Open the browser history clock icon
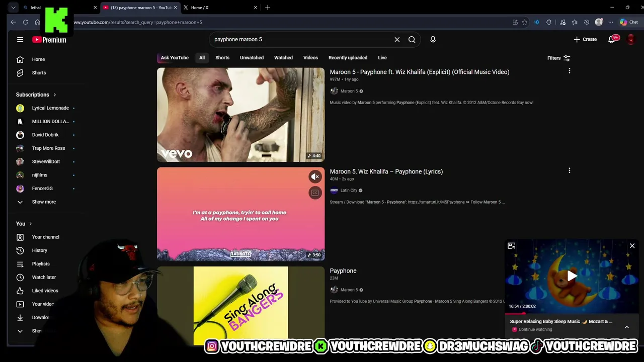This screenshot has width=644, height=362. click(x=587, y=22)
